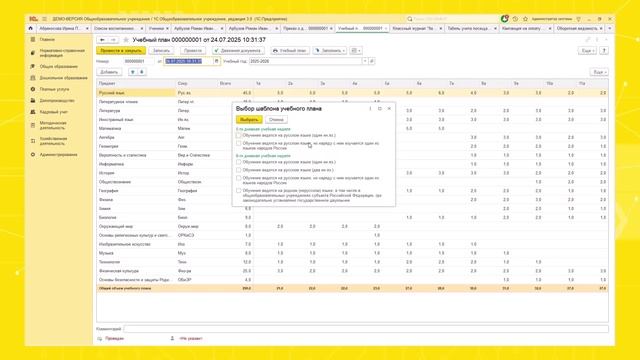Click the Комментарий input field
This screenshot has height=360, width=640.
click(x=366, y=329)
